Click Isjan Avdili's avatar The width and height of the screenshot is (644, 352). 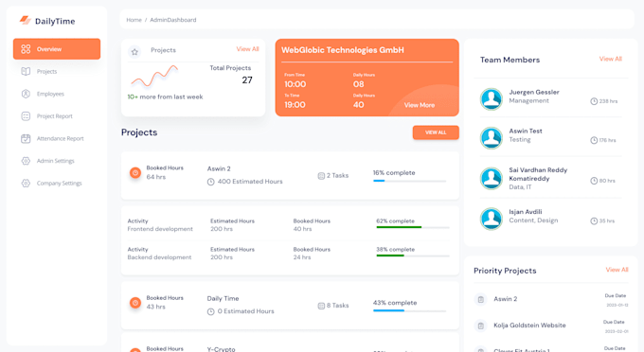492,219
